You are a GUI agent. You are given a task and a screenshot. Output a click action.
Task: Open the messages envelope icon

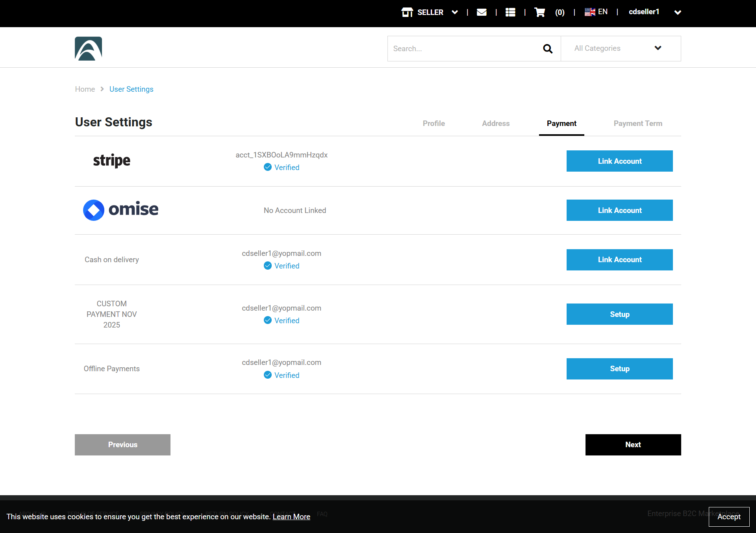pos(482,12)
